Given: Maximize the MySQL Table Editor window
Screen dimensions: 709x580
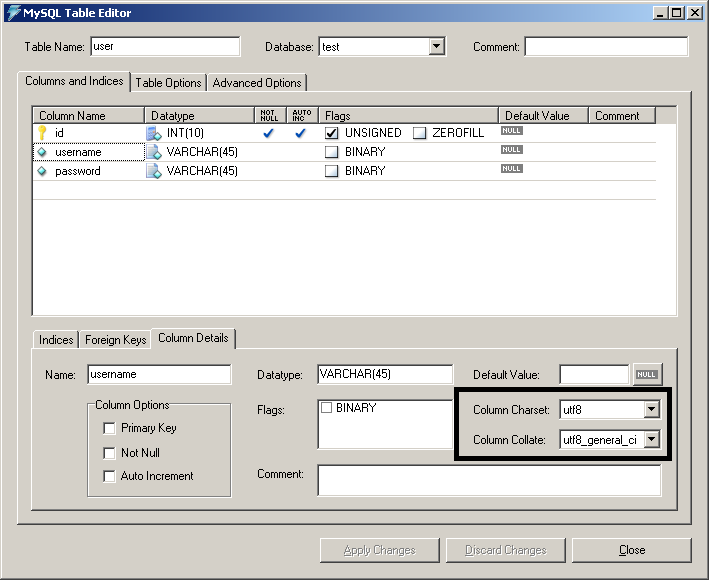Looking at the screenshot, I should (x=676, y=13).
